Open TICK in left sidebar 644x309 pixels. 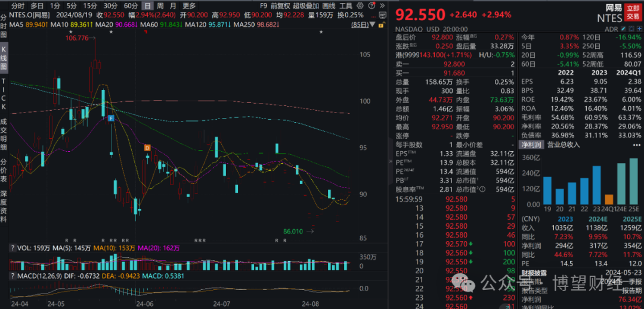click(x=4, y=93)
